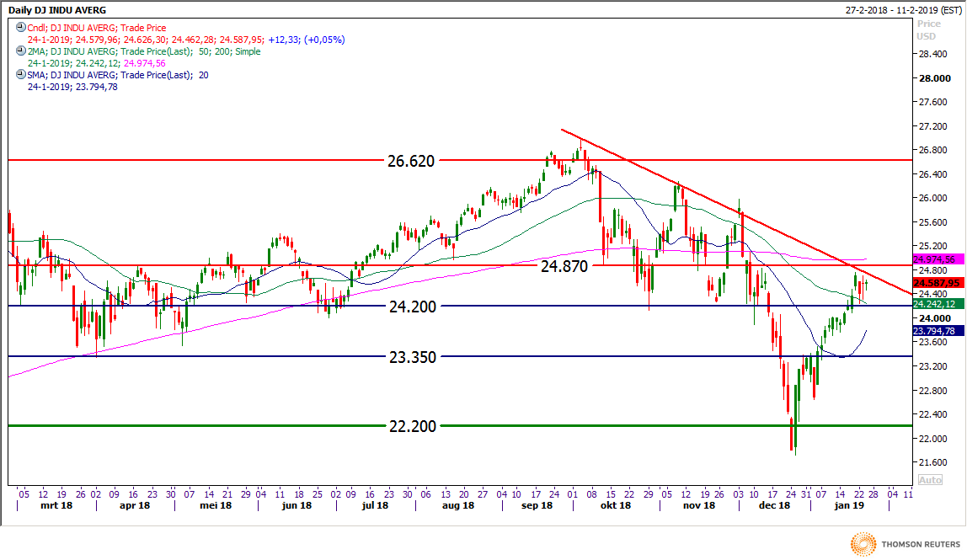Select the 24.870 horizontal level label
The image size is (967, 560).
click(564, 265)
